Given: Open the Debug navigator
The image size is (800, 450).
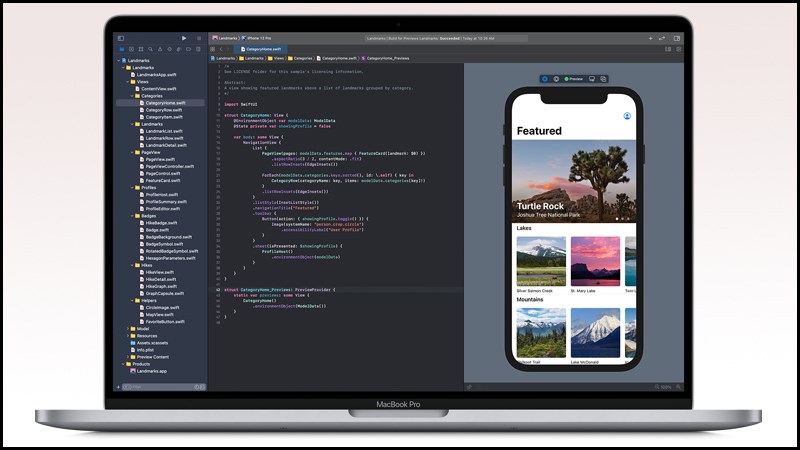Looking at the screenshot, I should (x=179, y=49).
